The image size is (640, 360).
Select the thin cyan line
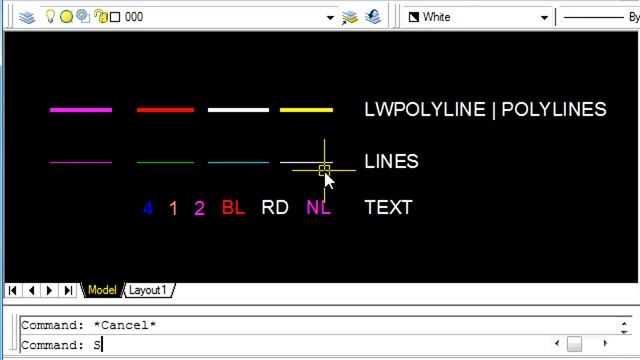[x=238, y=162]
